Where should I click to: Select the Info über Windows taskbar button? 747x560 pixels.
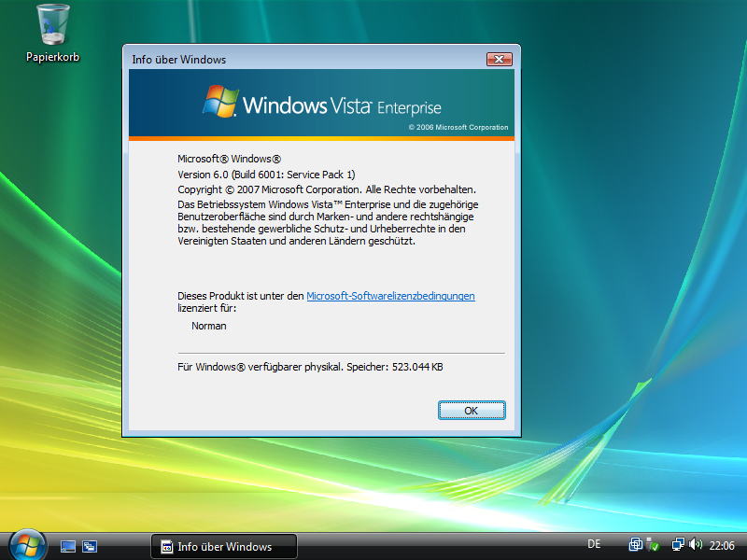click(233, 545)
